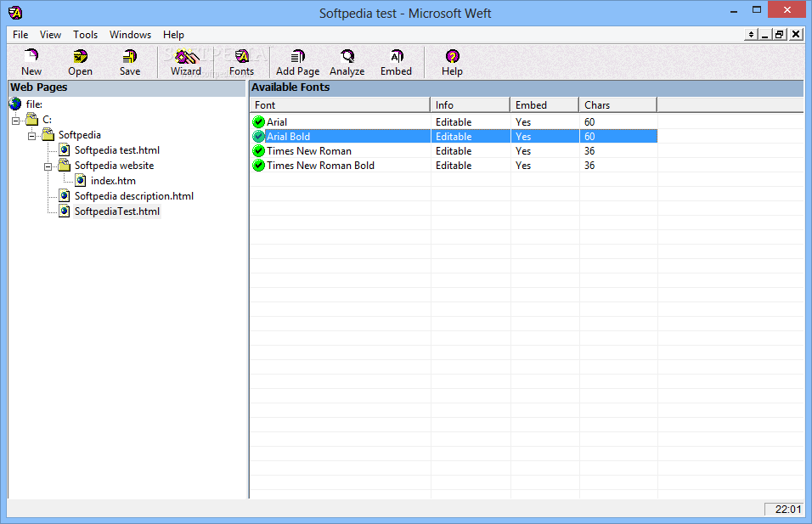Click the Add Page toolbar icon
The image size is (812, 524).
(297, 56)
